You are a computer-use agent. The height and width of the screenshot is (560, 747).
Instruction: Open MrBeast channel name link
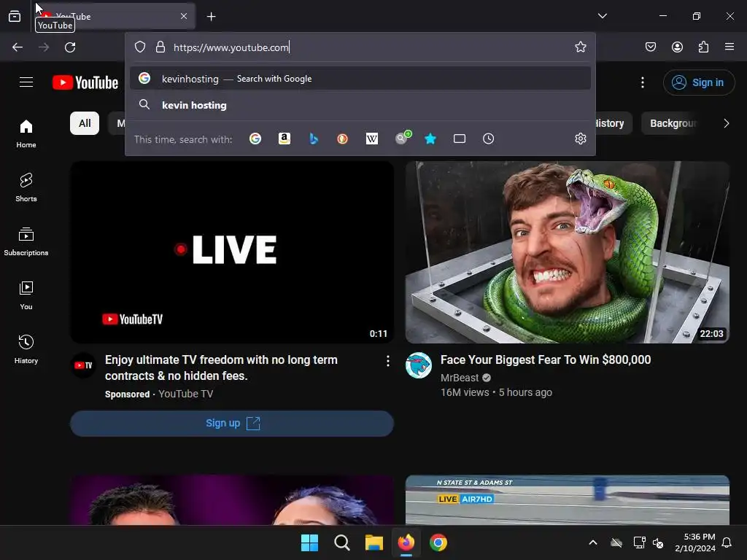coord(460,378)
